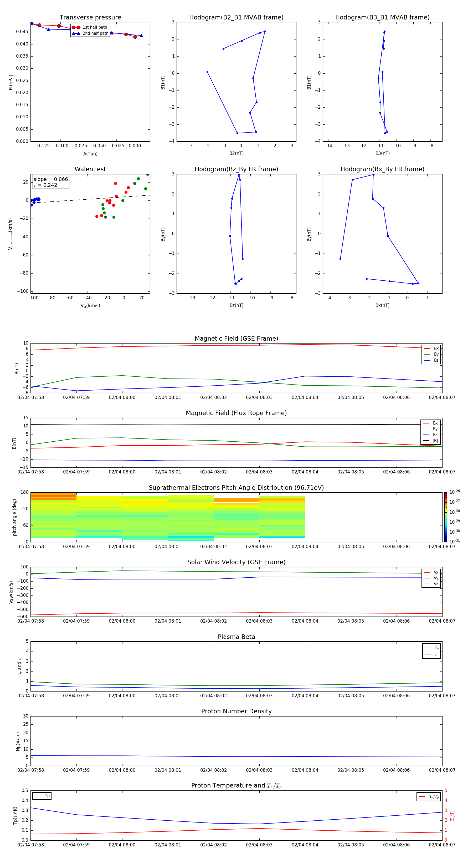The height and width of the screenshot is (868, 473).
Task: Click the Np(#/cc) y-axis label
Action: click(18, 741)
